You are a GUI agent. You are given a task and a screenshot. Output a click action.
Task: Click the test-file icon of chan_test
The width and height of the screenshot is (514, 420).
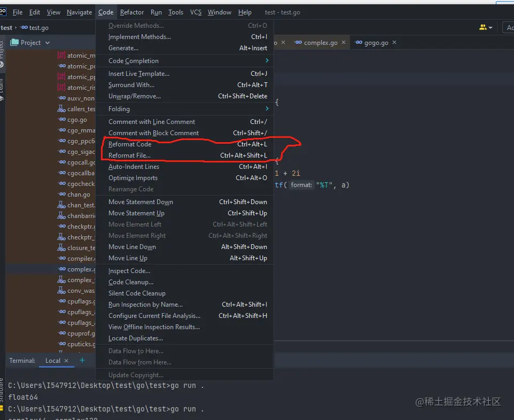(61, 205)
